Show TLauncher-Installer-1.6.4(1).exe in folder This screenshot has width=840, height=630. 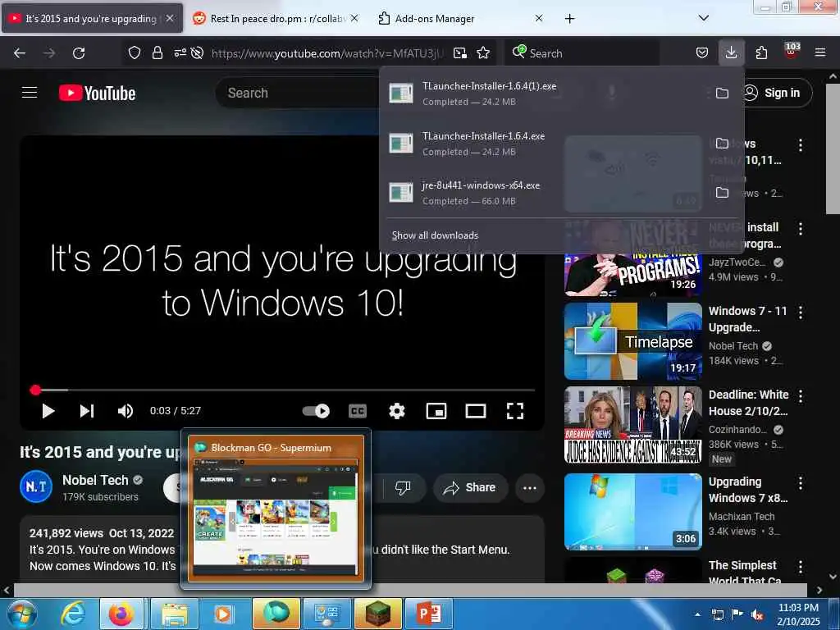[722, 94]
